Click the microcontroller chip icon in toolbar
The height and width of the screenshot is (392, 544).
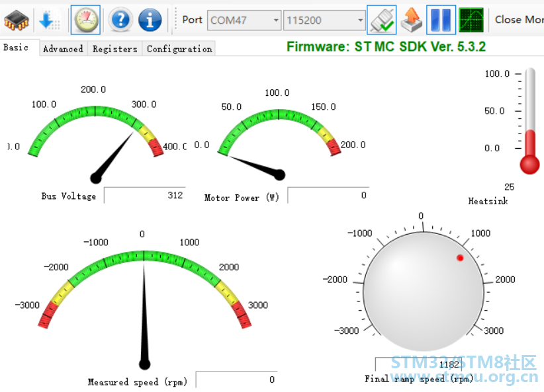(x=16, y=20)
